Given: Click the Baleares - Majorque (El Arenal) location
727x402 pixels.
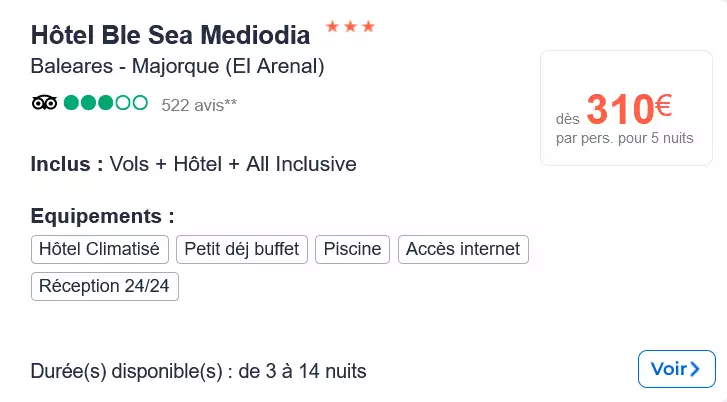Looking at the screenshot, I should (177, 67).
